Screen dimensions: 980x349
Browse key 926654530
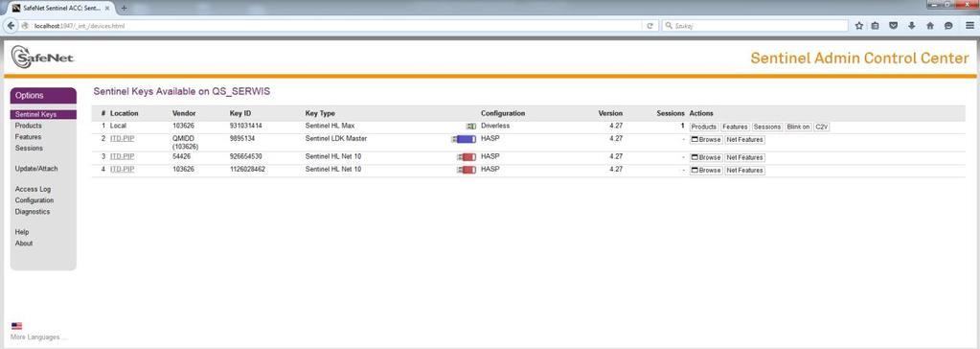pos(706,157)
